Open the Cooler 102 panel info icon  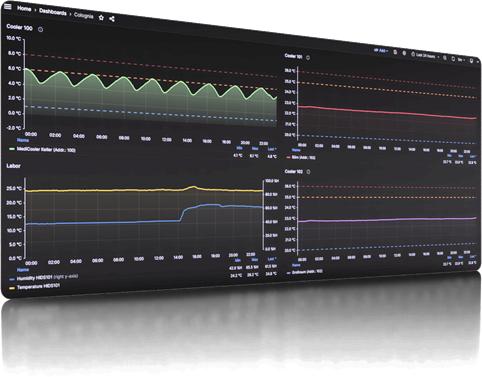(x=308, y=172)
